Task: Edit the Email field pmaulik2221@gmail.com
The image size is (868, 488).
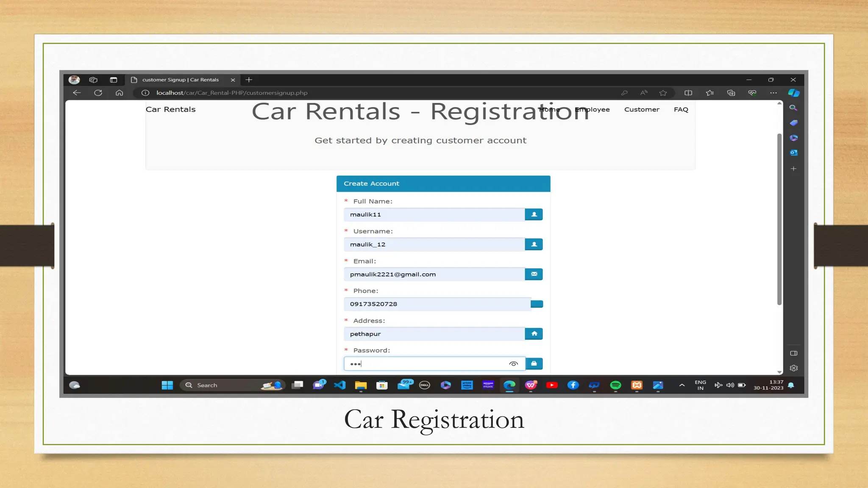Action: coord(434,274)
